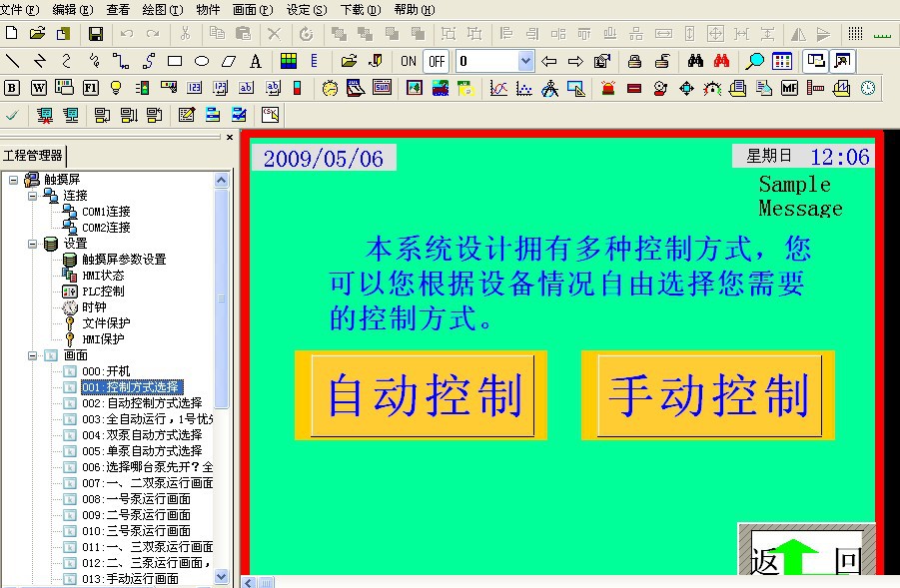Image resolution: width=900 pixels, height=588 pixels.
Task: Select the straight line drawing tool
Action: click(12, 61)
